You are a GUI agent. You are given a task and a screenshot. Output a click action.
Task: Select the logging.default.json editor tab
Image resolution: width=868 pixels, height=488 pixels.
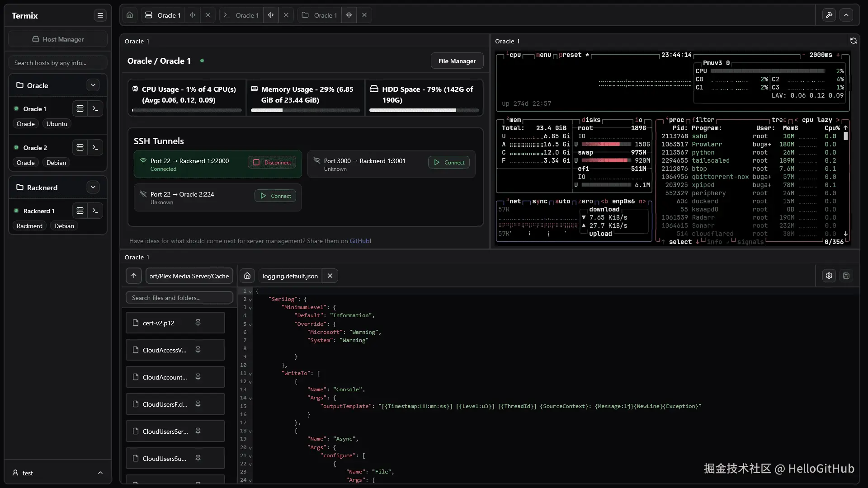(290, 276)
